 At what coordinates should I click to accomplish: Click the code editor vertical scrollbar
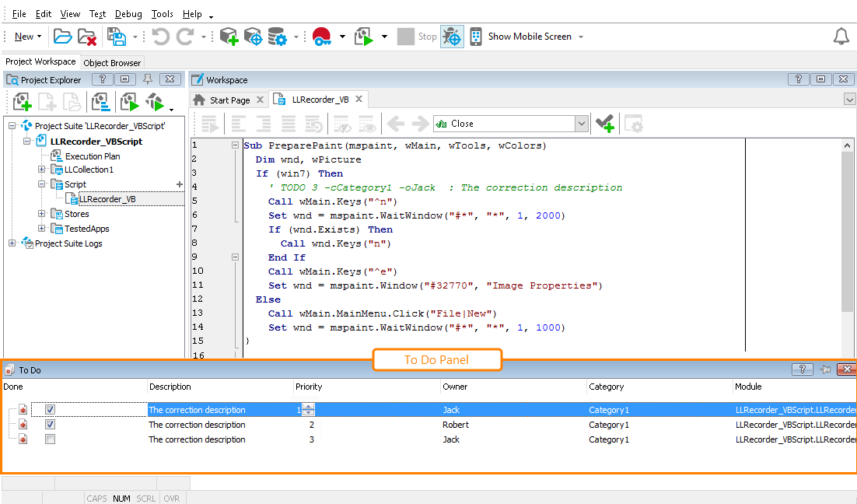(x=848, y=233)
